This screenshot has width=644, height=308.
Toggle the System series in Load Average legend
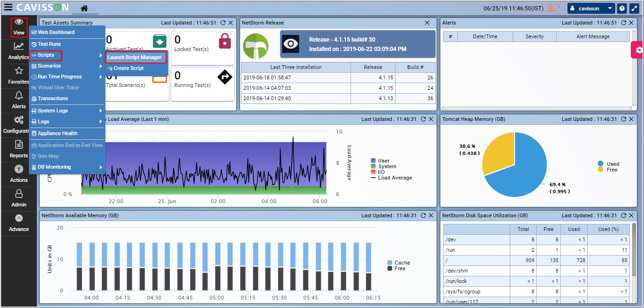pyautogui.click(x=384, y=166)
